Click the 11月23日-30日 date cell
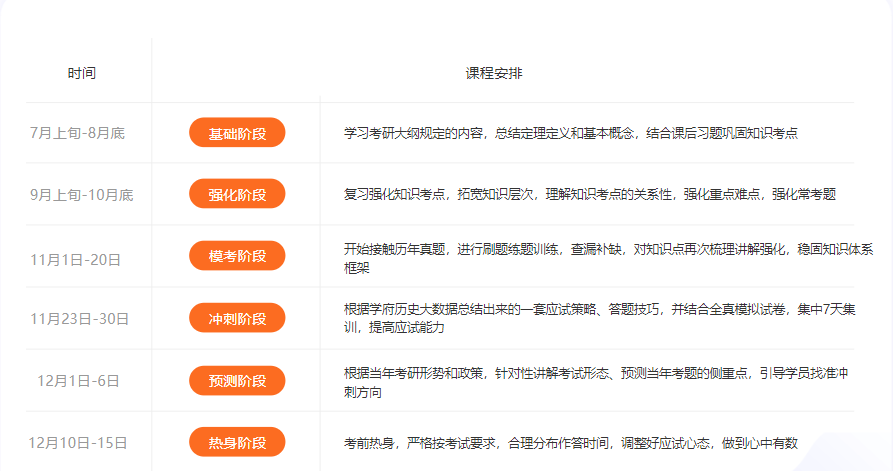The width and height of the screenshot is (893, 471). [80, 319]
